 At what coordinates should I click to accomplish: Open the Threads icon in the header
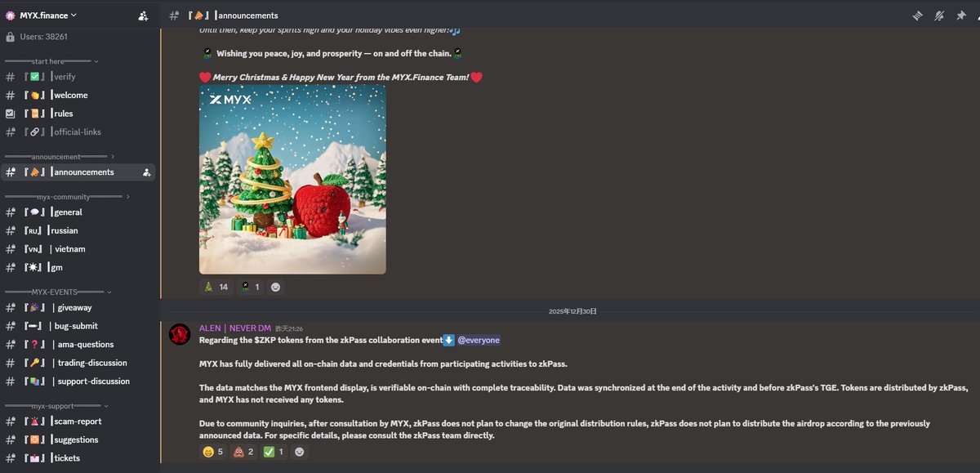[918, 15]
